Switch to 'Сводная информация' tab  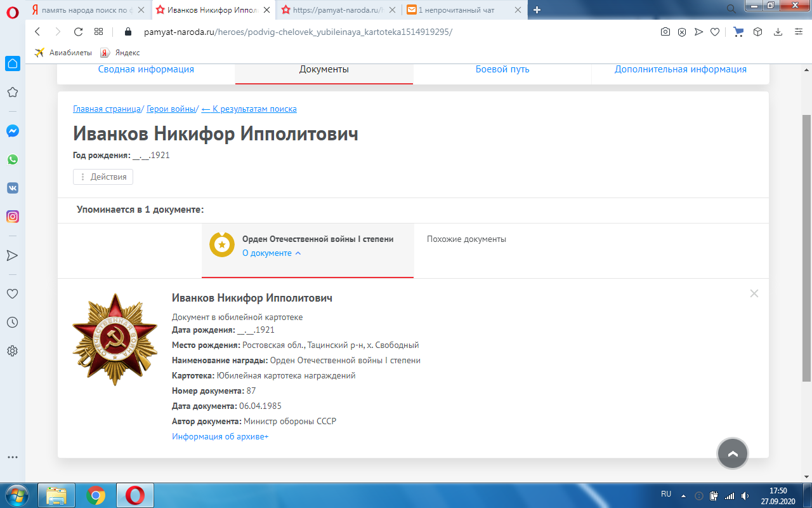click(x=146, y=69)
